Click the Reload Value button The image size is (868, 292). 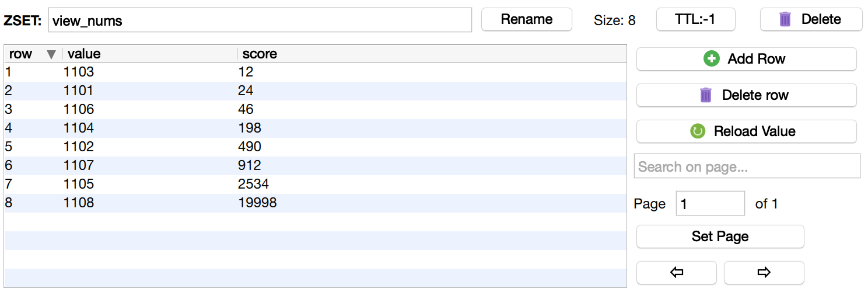tap(746, 131)
